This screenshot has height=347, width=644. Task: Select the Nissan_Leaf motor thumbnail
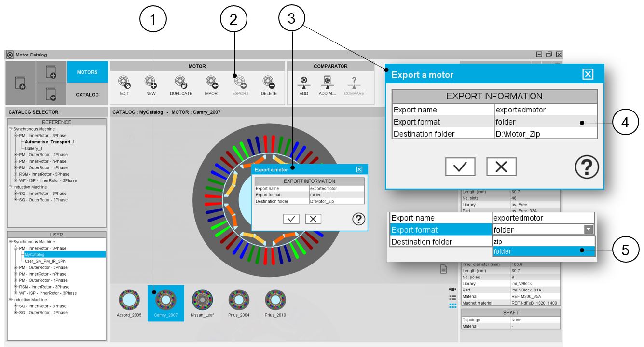coord(202,303)
